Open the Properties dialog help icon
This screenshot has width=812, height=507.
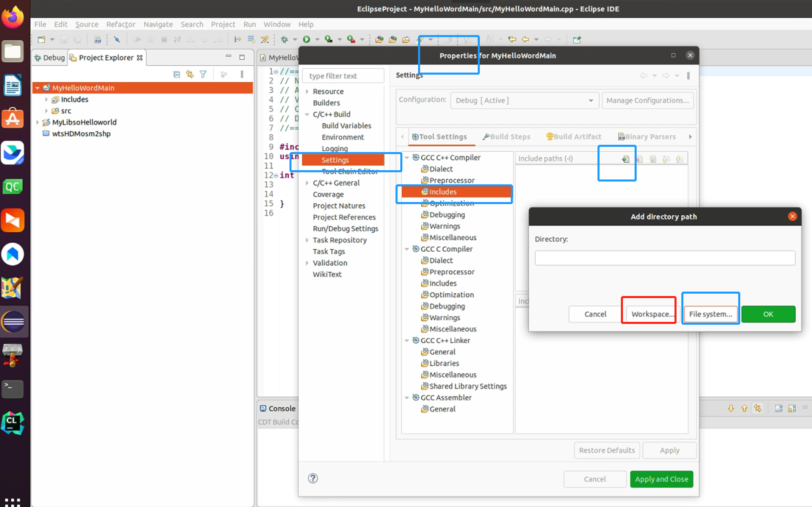click(313, 478)
